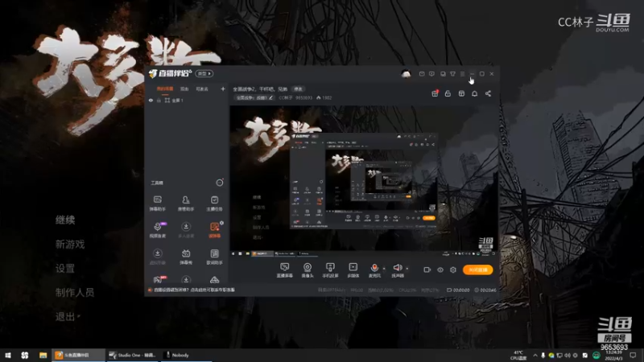Click the bottom-row center download tool

(186, 279)
